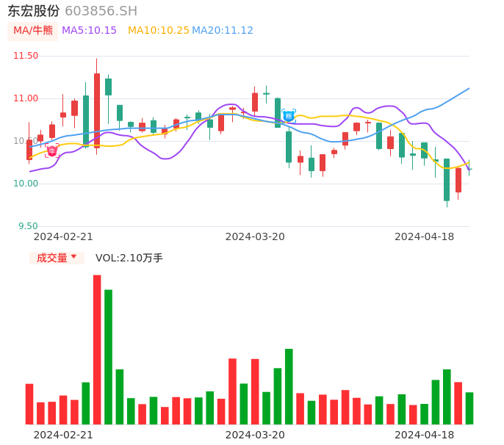This screenshot has height=445, width=504.
Task: Toggle the MA5:10.15 legend label
Action: click(89, 30)
